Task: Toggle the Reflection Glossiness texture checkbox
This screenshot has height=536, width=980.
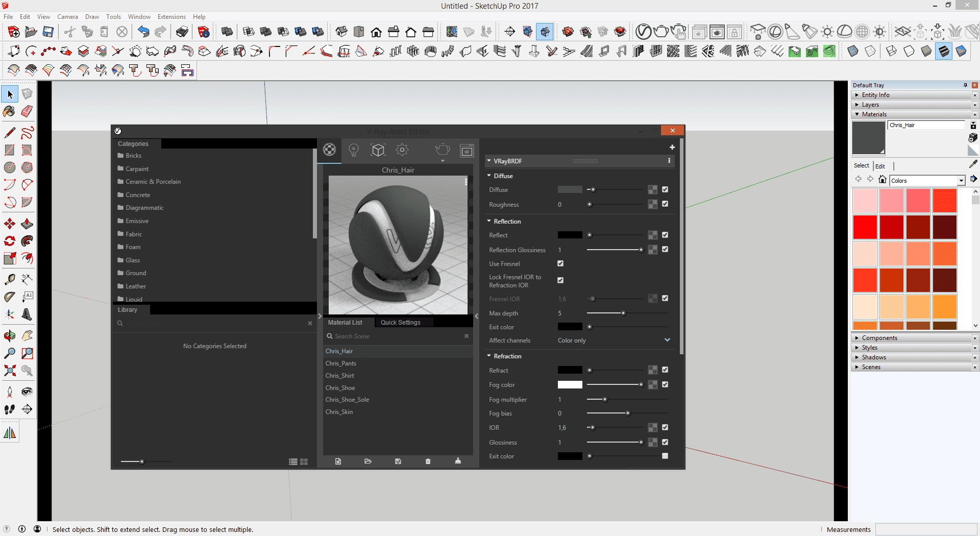Action: click(665, 249)
